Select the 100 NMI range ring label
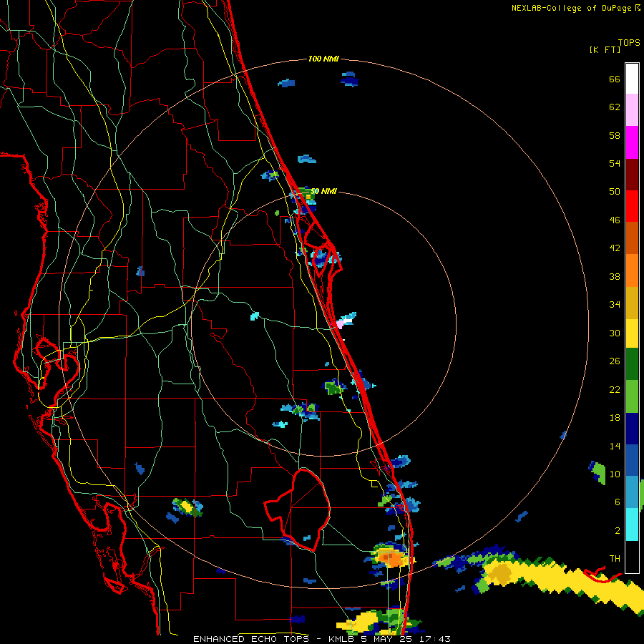Image resolution: width=644 pixels, height=644 pixels. click(x=323, y=59)
